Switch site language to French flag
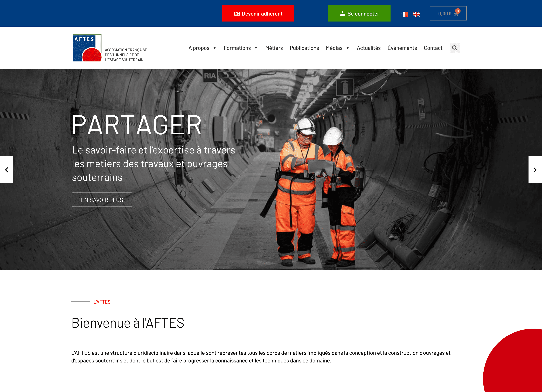The width and height of the screenshot is (542, 392). click(x=404, y=14)
